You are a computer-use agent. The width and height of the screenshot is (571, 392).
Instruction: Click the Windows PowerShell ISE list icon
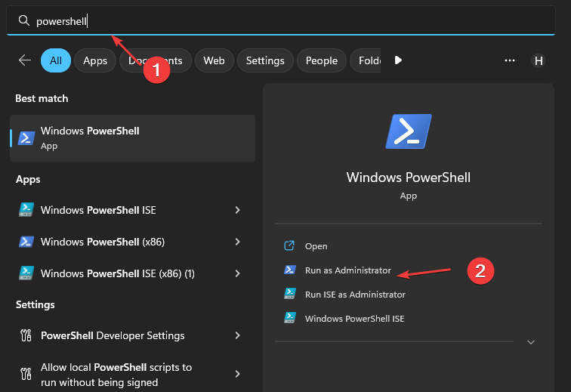click(26, 210)
